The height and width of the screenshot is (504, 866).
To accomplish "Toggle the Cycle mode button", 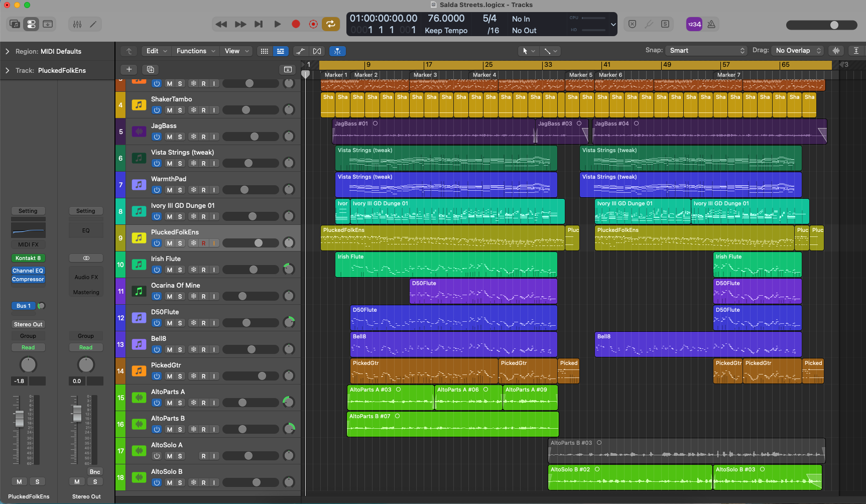I will click(x=331, y=24).
